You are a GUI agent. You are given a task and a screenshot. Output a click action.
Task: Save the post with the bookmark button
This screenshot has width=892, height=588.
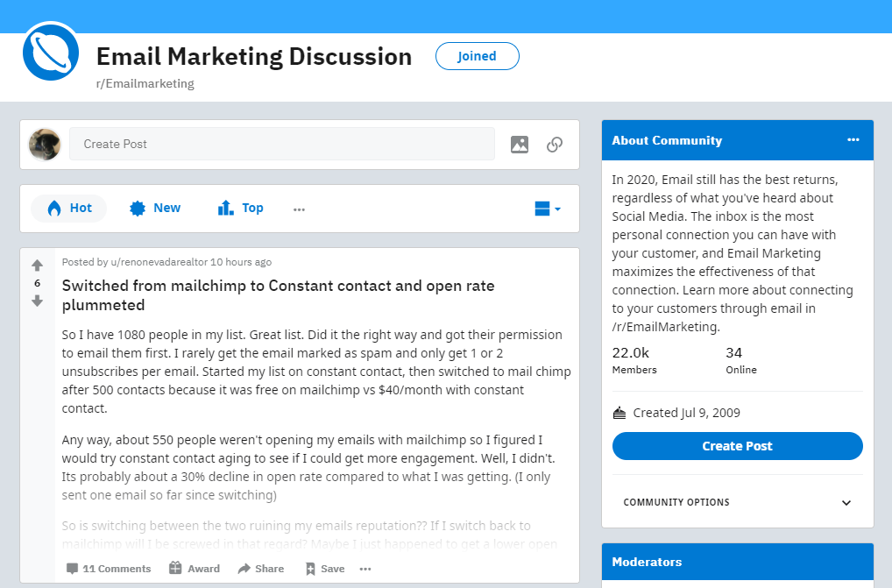[325, 569]
